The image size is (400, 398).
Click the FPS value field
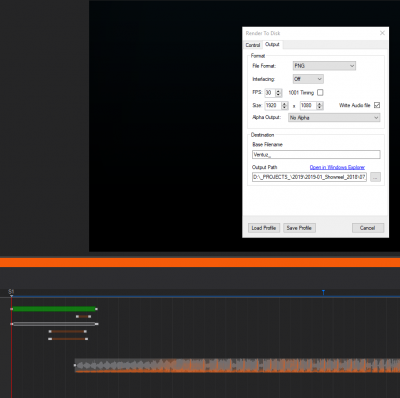270,93
